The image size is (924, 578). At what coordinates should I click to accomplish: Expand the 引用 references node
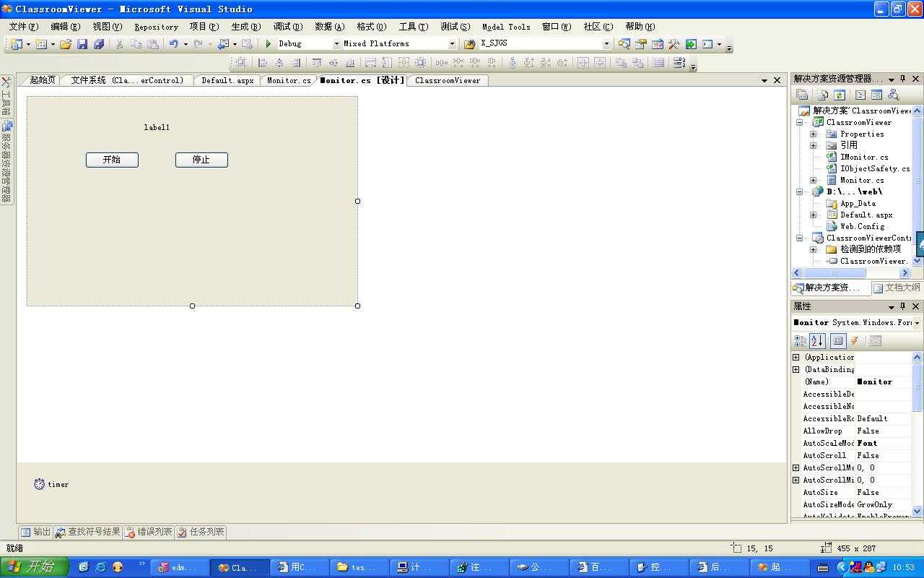click(x=814, y=145)
